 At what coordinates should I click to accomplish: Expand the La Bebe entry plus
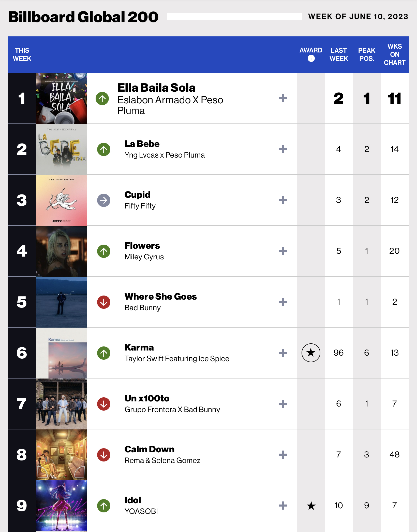click(283, 149)
